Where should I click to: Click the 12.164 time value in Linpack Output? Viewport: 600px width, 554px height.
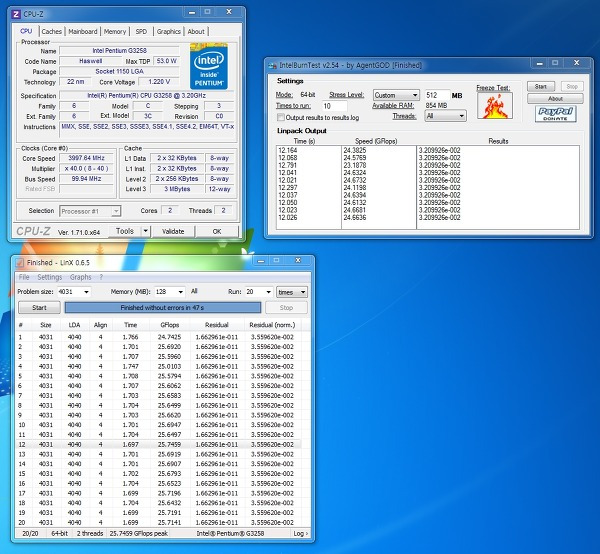point(288,150)
